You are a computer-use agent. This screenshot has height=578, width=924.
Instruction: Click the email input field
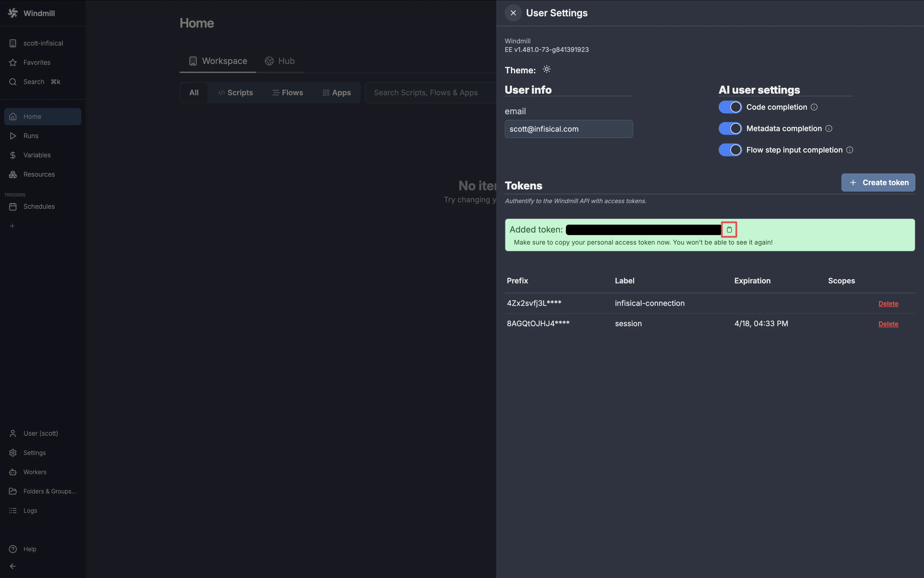pyautogui.click(x=568, y=129)
